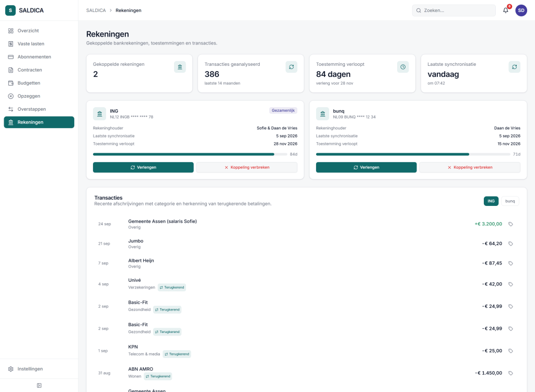Viewport: 535px width, 392px height.
Task: Collapse the sidebar panel icon
Action: tap(39, 386)
